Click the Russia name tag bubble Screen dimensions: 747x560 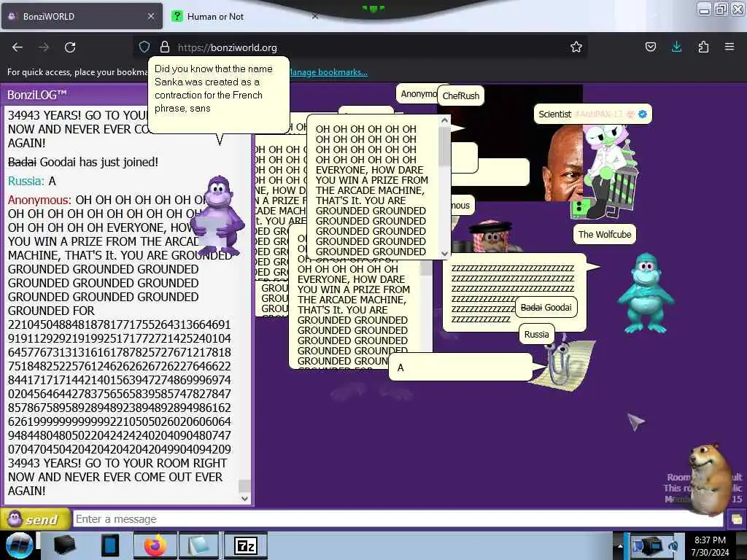(536, 334)
